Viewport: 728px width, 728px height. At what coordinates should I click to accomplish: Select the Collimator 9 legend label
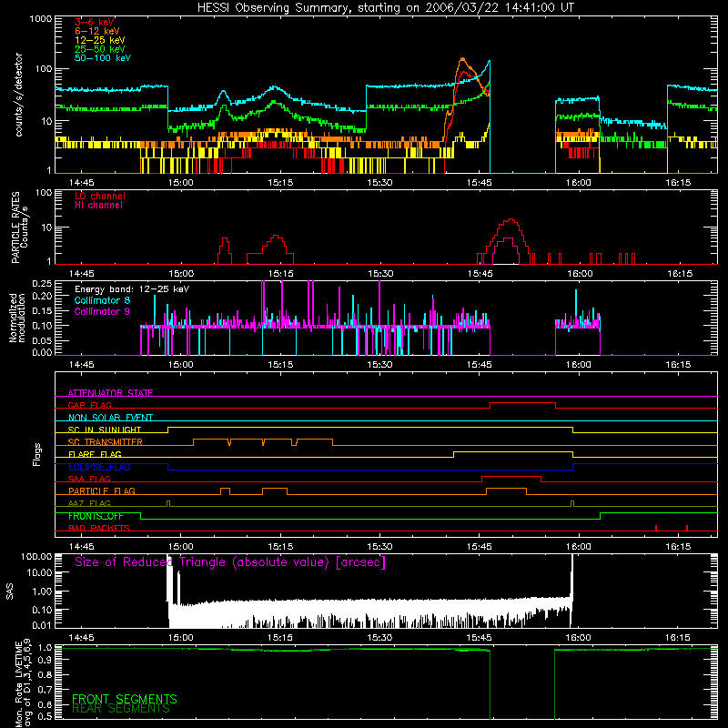pos(102,311)
